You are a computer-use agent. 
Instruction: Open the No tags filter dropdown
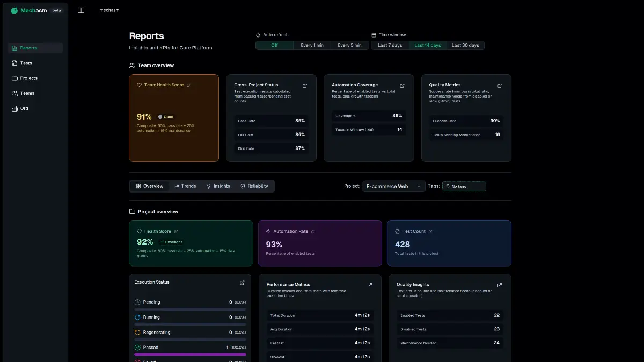click(464, 187)
